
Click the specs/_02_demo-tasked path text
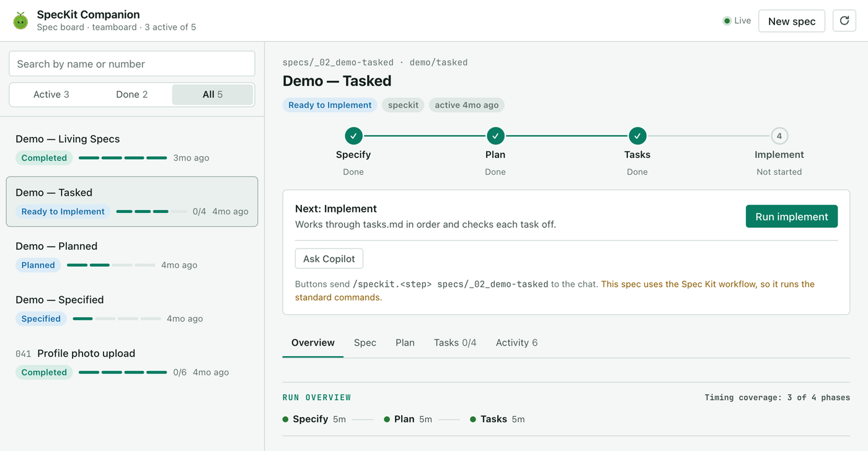[x=338, y=63]
